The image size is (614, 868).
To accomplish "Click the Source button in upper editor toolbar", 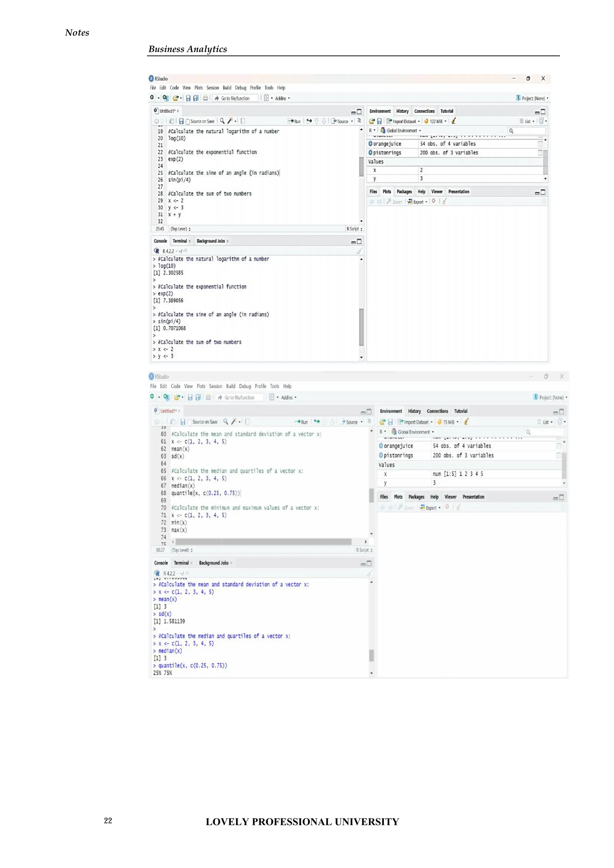I will [340, 121].
